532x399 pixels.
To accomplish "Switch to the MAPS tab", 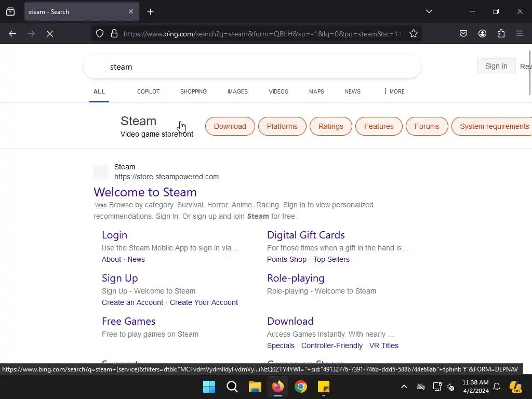I will (316, 91).
